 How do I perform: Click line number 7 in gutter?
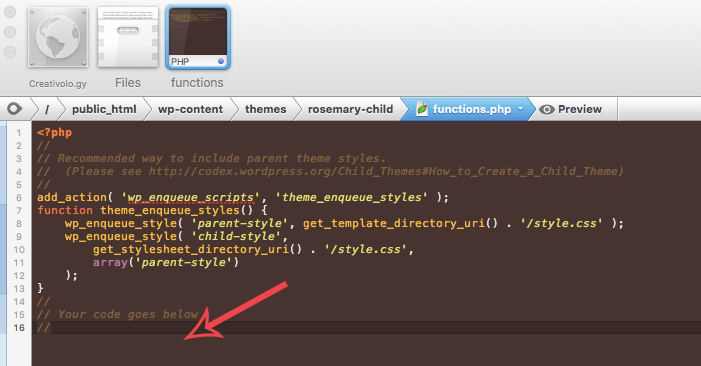pyautogui.click(x=19, y=210)
